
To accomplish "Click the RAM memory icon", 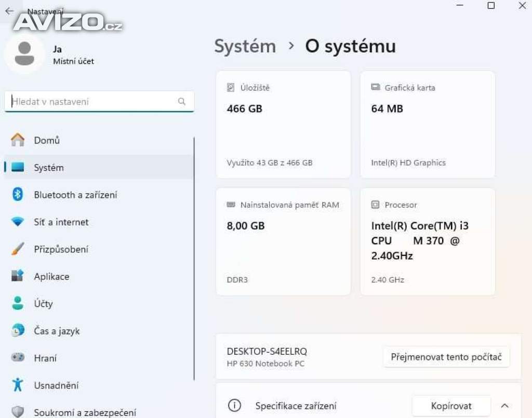I will click(x=231, y=205).
